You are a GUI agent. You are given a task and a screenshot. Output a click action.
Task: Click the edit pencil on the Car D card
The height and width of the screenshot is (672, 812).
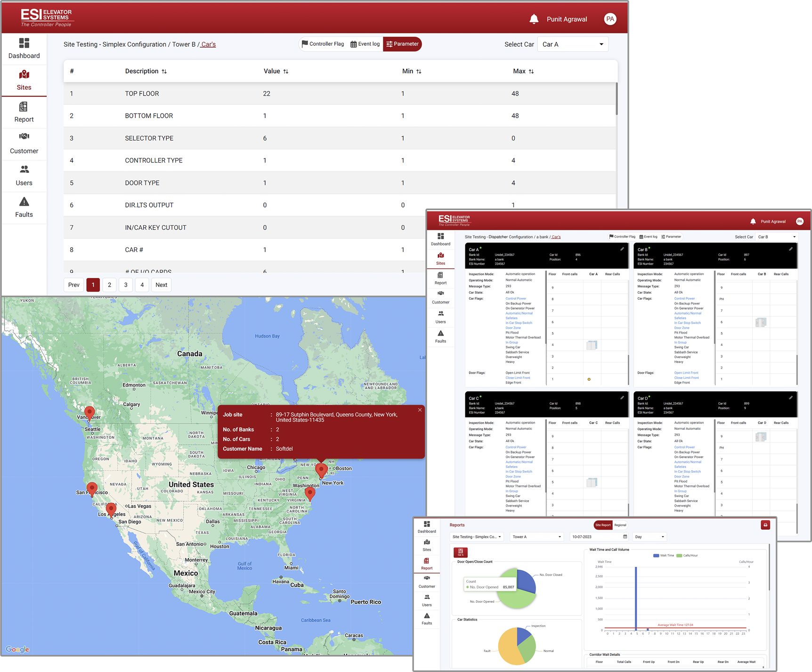click(791, 398)
